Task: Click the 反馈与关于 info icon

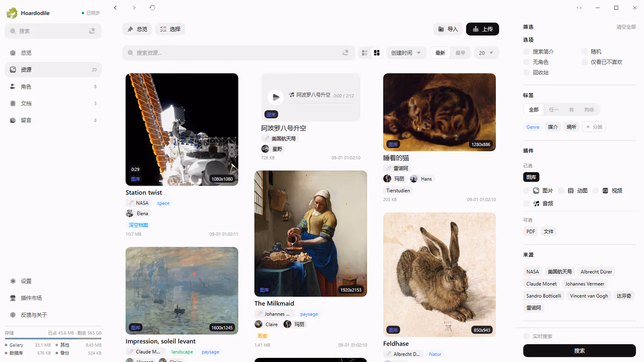Action: (x=13, y=315)
